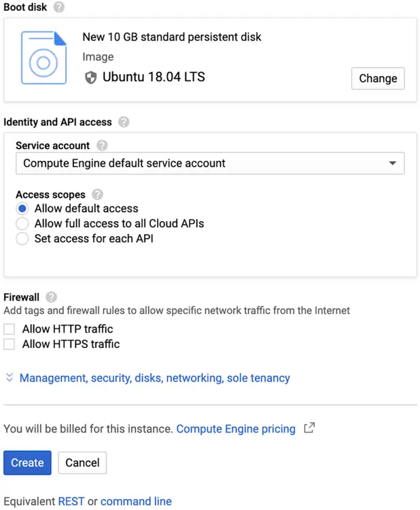The height and width of the screenshot is (510, 420).
Task: Select Allow default access radio button
Action: [22, 209]
